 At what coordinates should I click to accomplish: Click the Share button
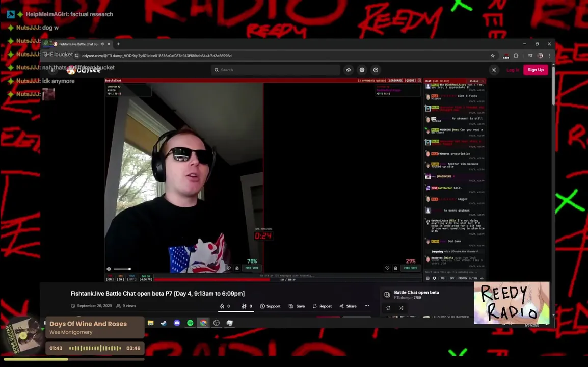pos(348,306)
